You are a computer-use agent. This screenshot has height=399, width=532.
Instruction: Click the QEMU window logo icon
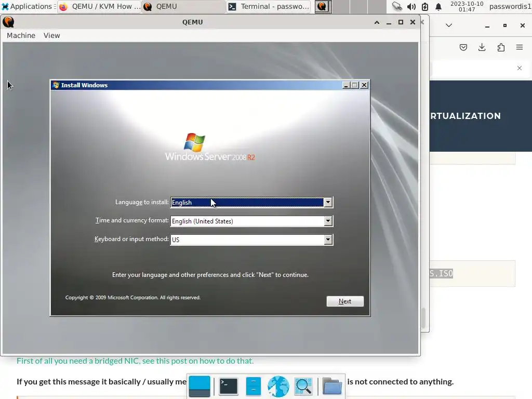pyautogui.click(x=8, y=22)
